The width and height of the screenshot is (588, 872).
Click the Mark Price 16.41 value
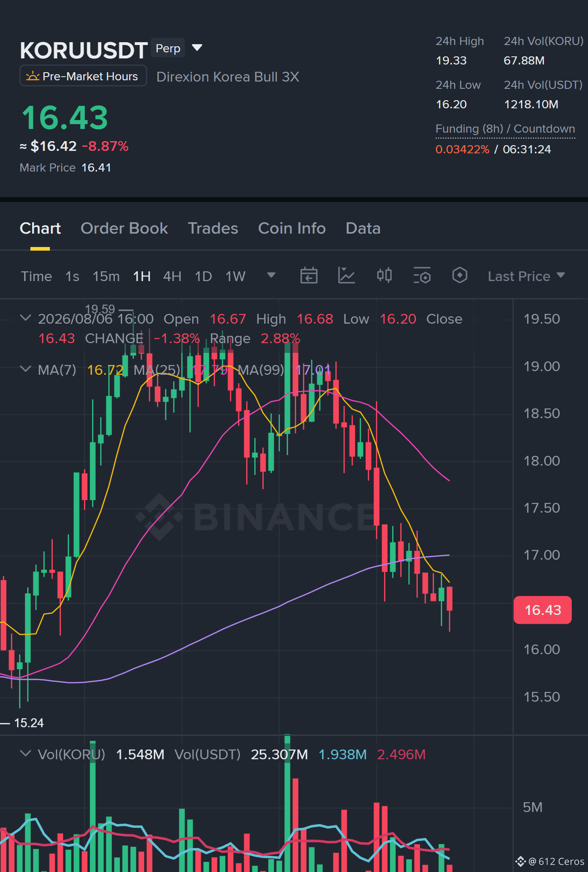click(96, 168)
